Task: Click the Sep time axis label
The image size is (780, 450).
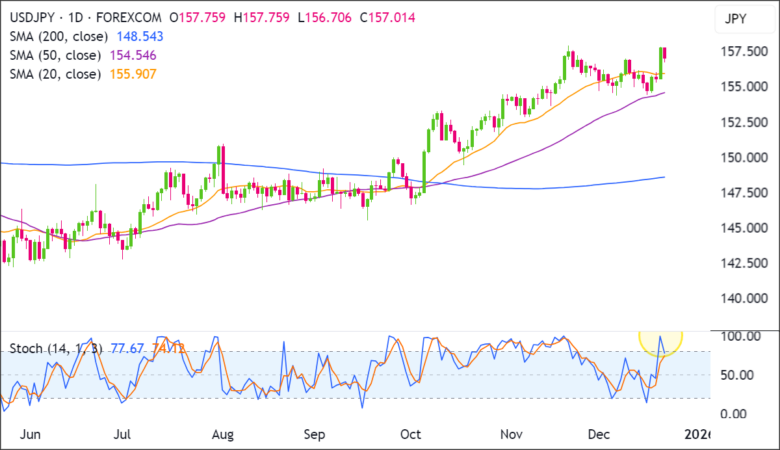Action: (x=314, y=435)
